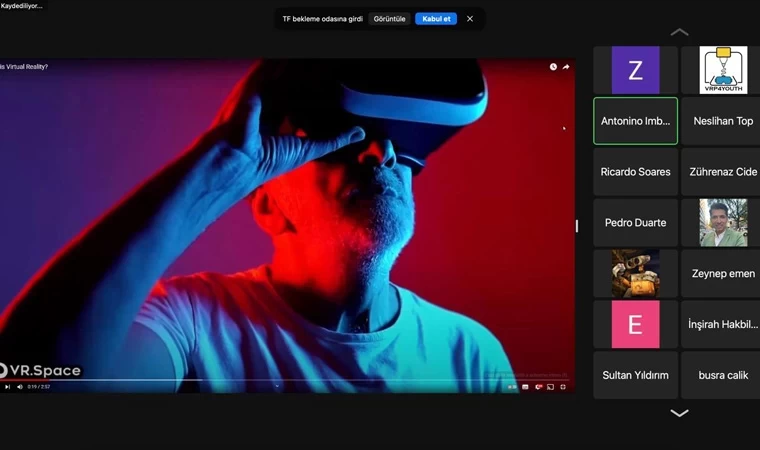
Task: Select the Zeynep emen participant tile
Action: point(723,273)
